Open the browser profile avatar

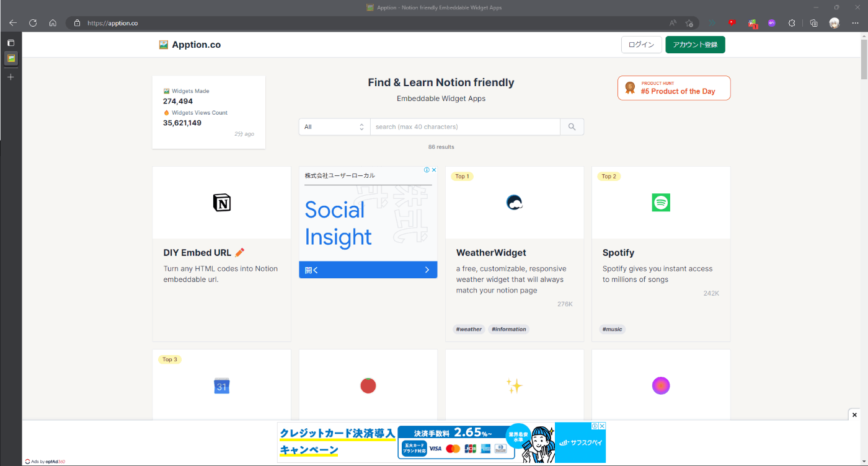[835, 23]
